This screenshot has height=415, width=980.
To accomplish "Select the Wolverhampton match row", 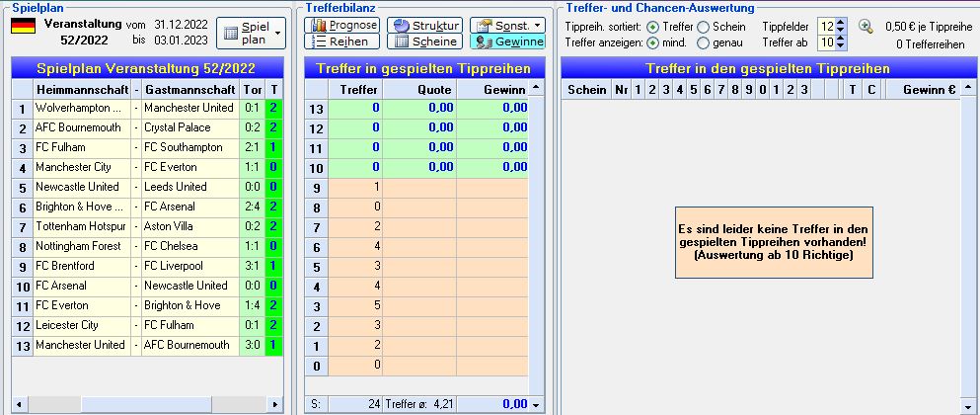I will (147, 109).
